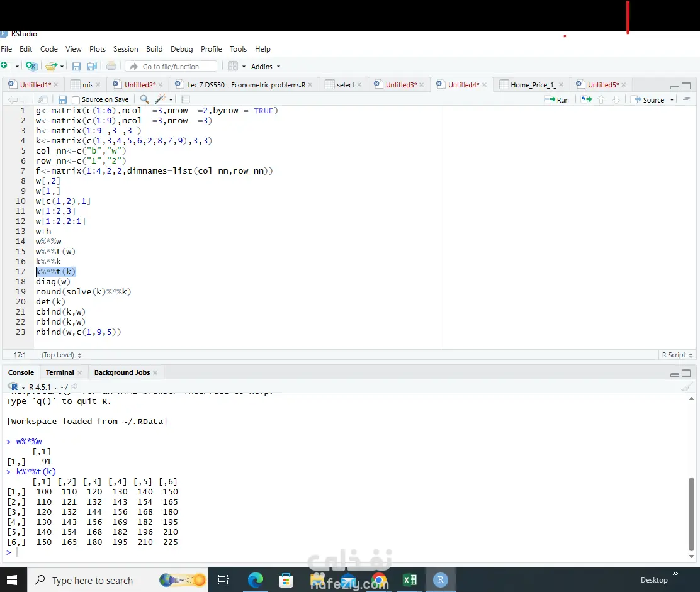Click the RStudio taskbar icon

(441, 580)
